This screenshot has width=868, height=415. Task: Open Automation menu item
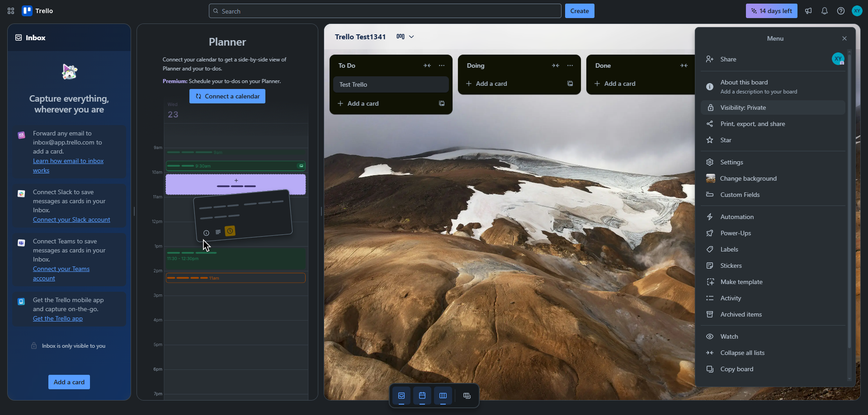[773, 217]
